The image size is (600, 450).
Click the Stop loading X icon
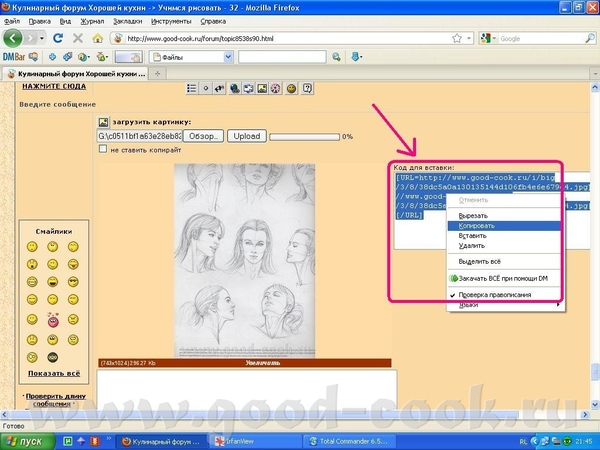(x=78, y=38)
